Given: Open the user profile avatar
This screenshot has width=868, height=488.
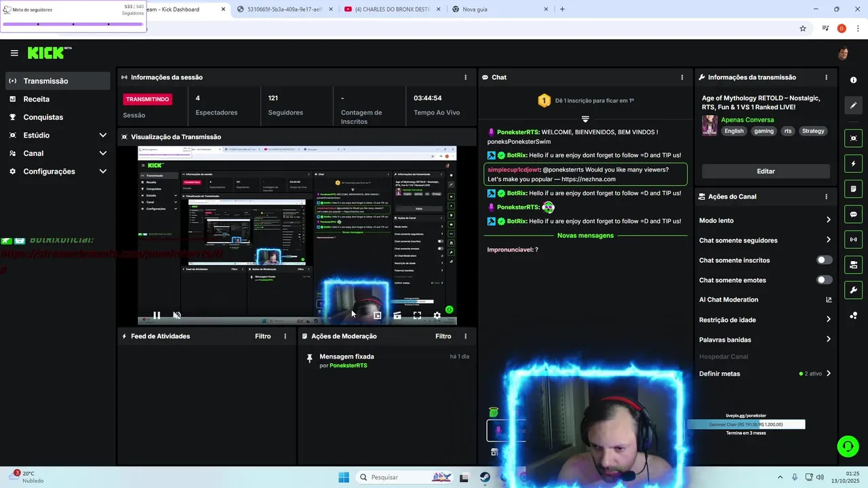Looking at the screenshot, I should 843,53.
